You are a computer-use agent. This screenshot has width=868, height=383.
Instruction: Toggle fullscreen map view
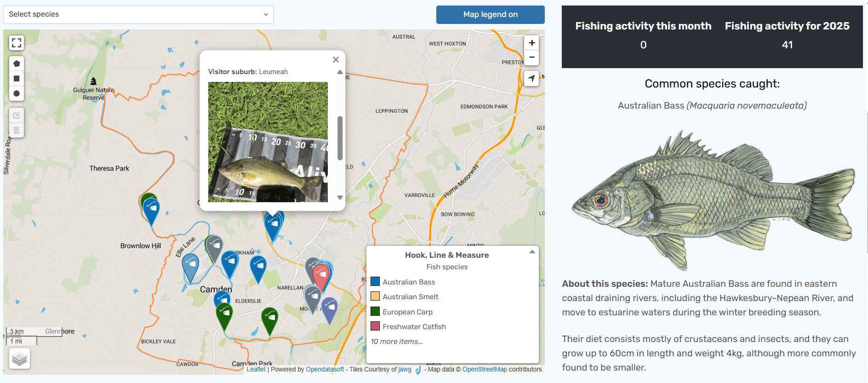pyautogui.click(x=17, y=43)
